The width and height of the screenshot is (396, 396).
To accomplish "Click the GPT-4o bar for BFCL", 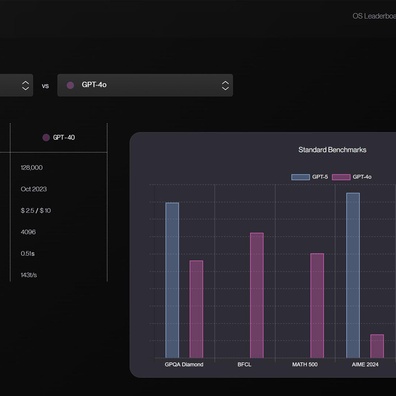I will tap(257, 295).
